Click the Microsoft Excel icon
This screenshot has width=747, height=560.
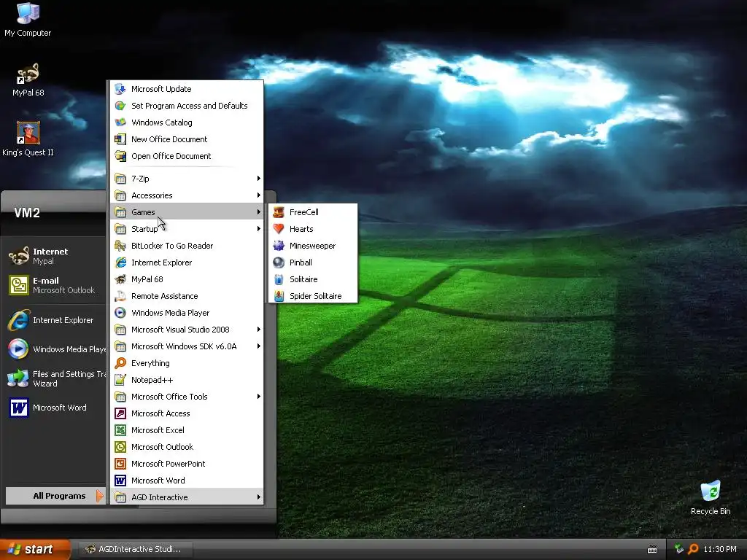[120, 430]
